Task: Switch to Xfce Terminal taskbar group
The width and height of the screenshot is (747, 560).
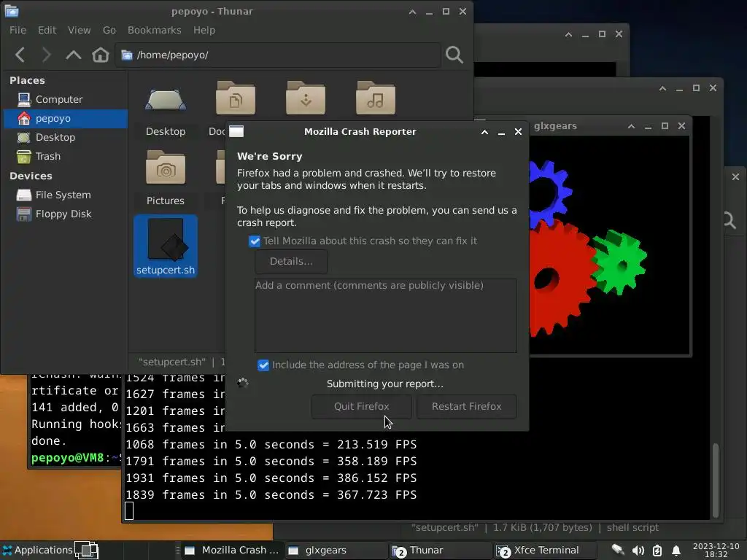Action: pos(544,550)
